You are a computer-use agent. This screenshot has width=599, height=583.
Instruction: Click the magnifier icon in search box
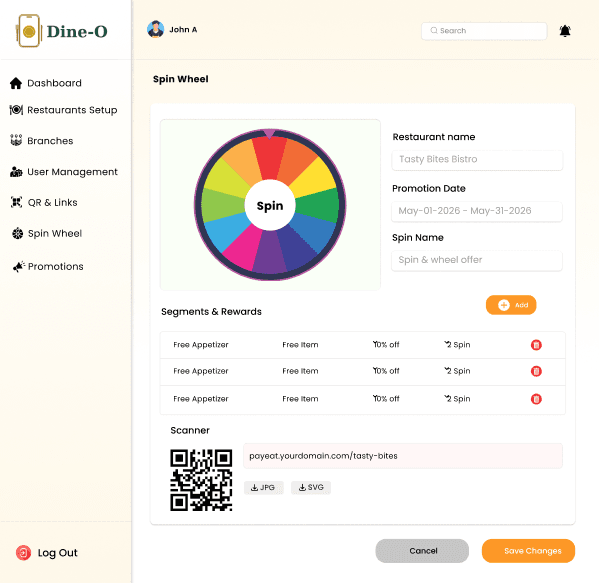point(434,30)
